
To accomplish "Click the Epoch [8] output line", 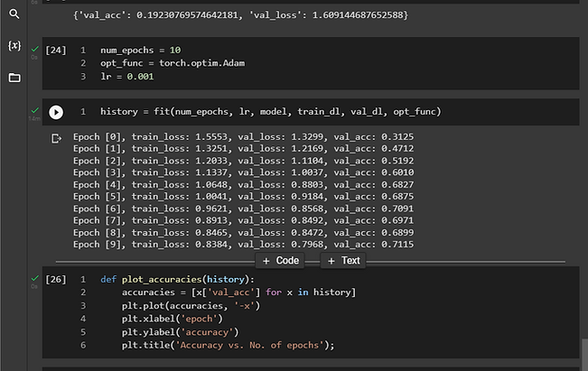I will click(x=243, y=233).
